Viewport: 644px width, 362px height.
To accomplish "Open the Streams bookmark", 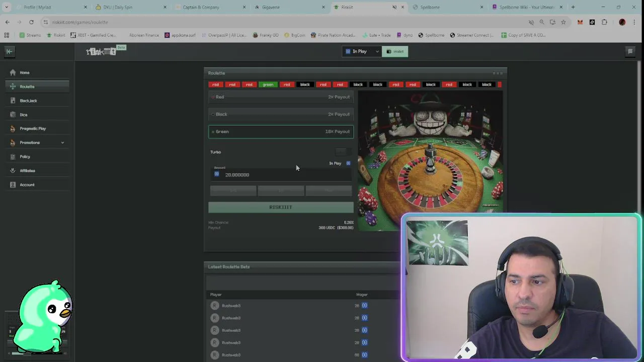I will [x=30, y=35].
